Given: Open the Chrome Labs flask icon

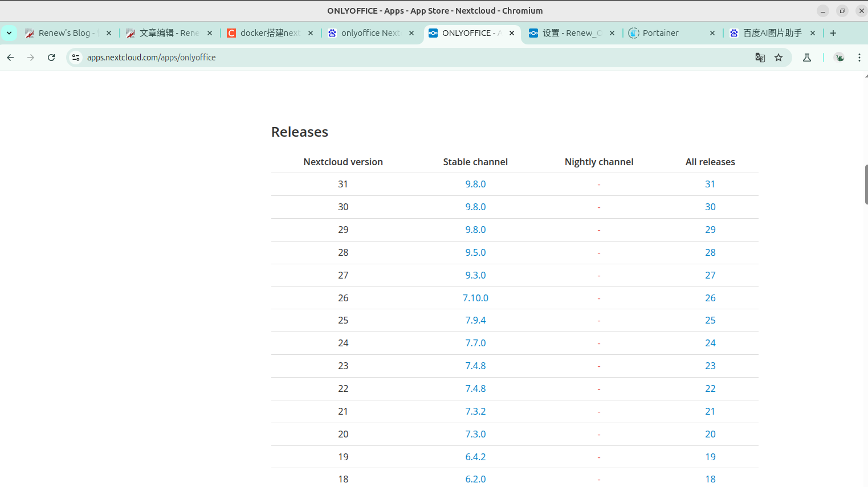Looking at the screenshot, I should [x=807, y=58].
